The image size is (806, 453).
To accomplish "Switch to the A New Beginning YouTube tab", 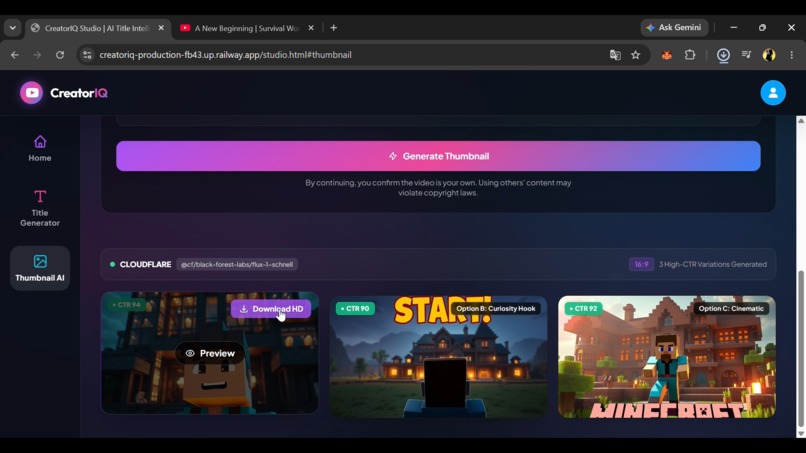I will [247, 28].
